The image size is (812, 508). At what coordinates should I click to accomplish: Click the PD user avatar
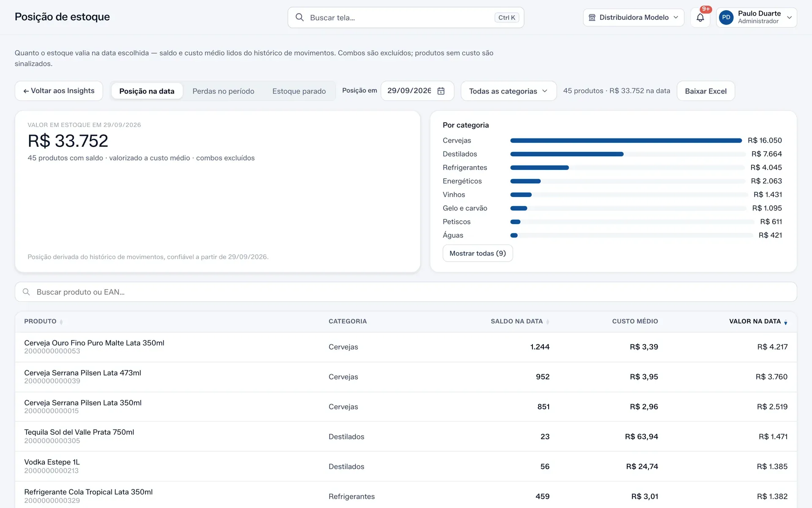click(x=726, y=17)
